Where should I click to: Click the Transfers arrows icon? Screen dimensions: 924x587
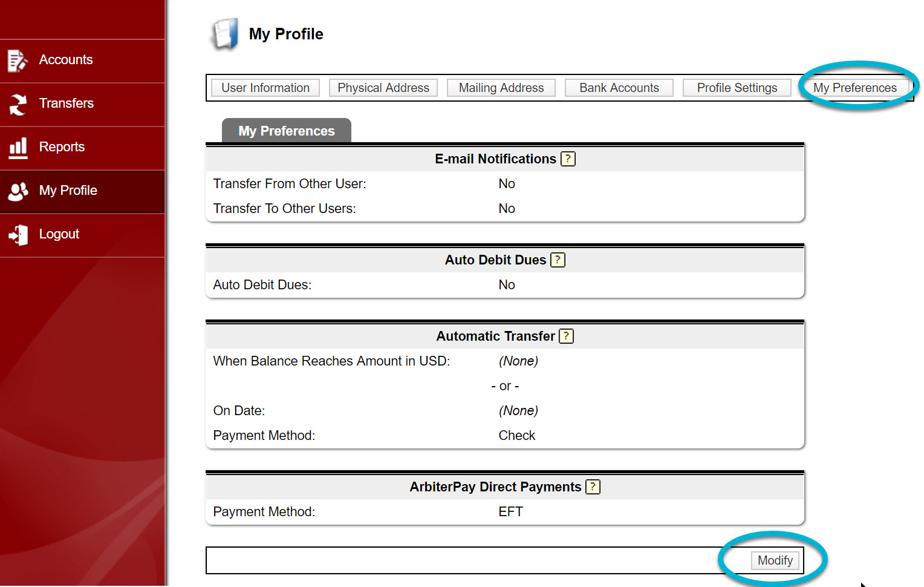point(17,103)
